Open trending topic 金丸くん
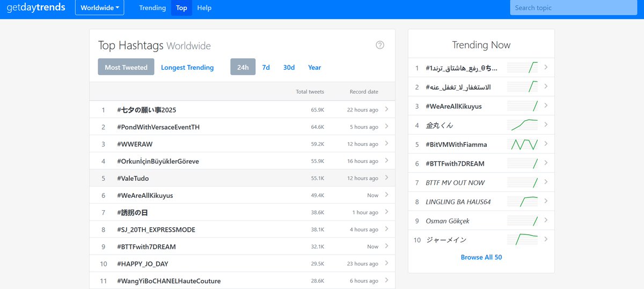644x289 pixels. (x=440, y=125)
